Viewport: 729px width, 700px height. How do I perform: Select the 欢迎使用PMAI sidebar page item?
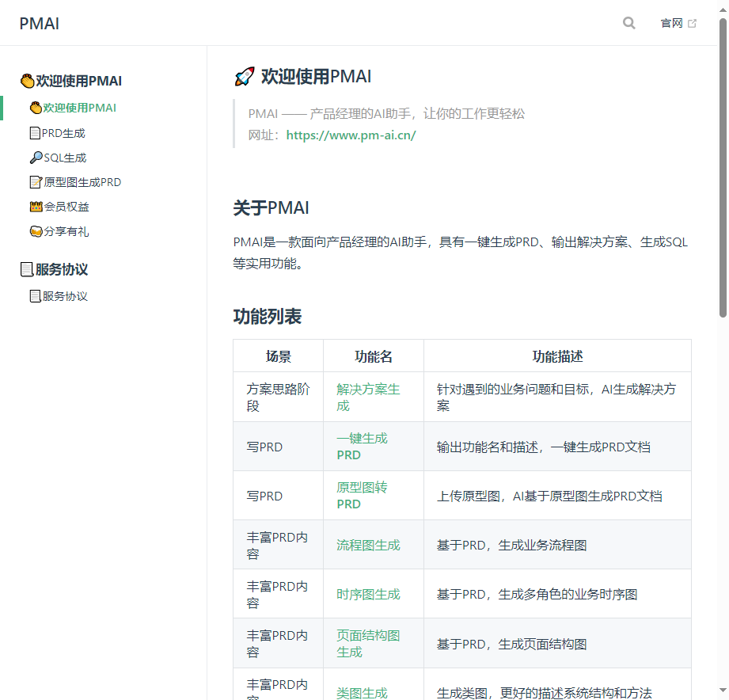coord(73,108)
